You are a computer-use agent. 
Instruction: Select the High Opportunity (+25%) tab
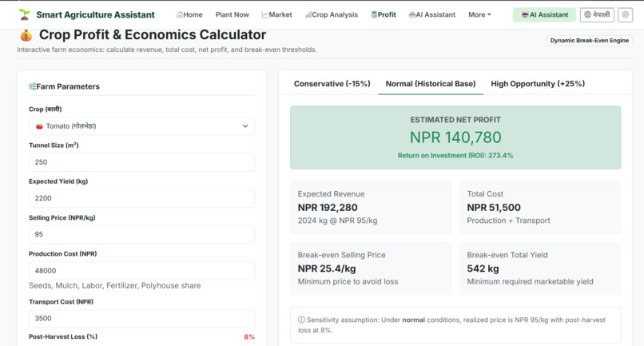[538, 84]
